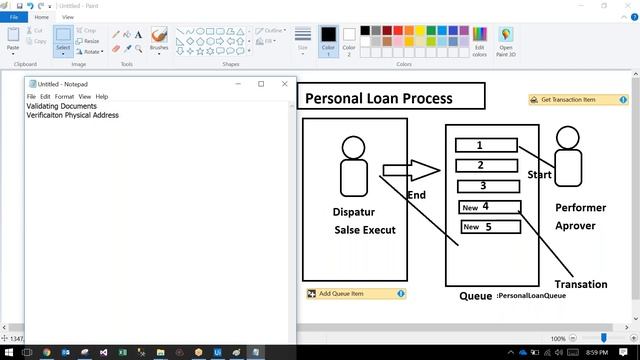Select the Fill with color bucket tool
Viewport: 640px width, 360px height.
pos(127,35)
